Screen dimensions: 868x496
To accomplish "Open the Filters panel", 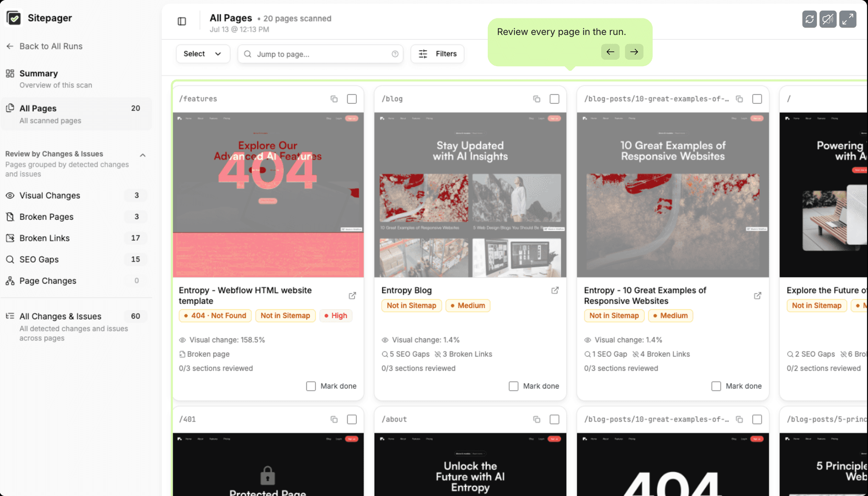I will 437,54.
